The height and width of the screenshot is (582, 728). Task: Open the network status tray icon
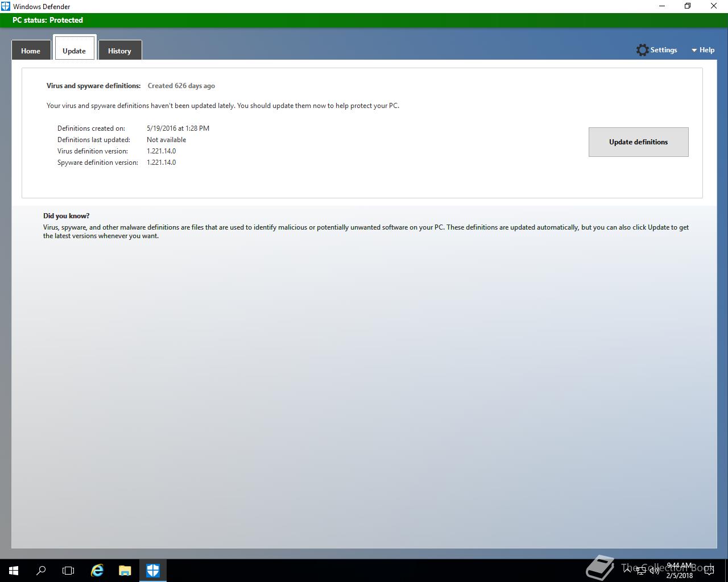click(x=640, y=571)
